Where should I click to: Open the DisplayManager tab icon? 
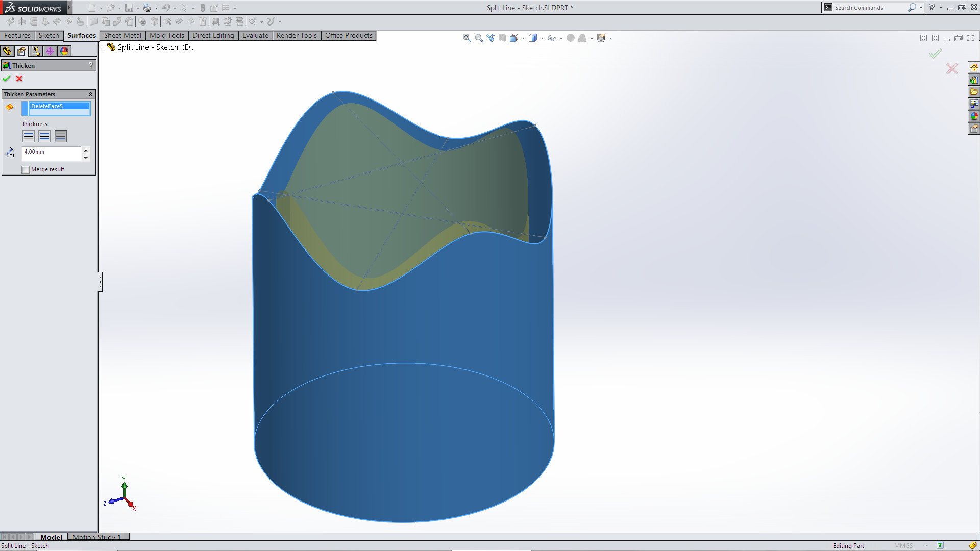(x=64, y=51)
